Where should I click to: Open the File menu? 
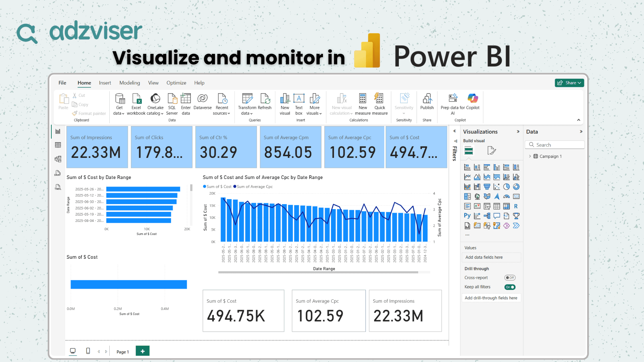point(62,83)
